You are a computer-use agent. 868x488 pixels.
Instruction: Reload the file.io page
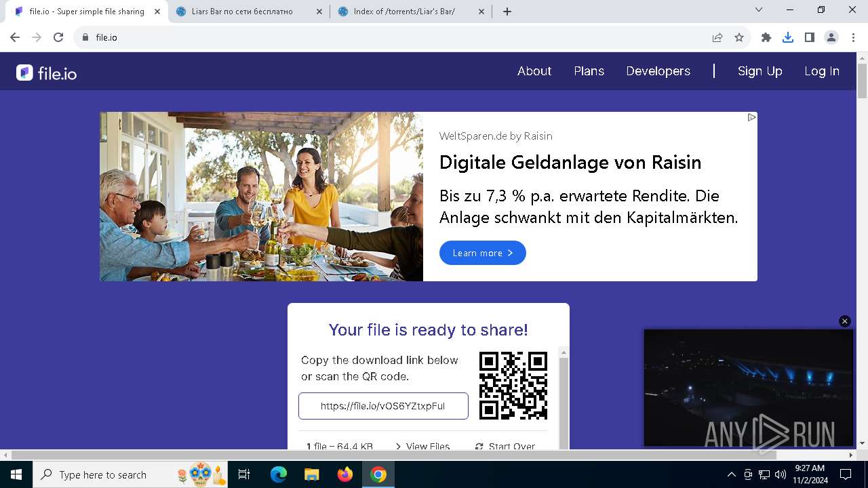(58, 37)
